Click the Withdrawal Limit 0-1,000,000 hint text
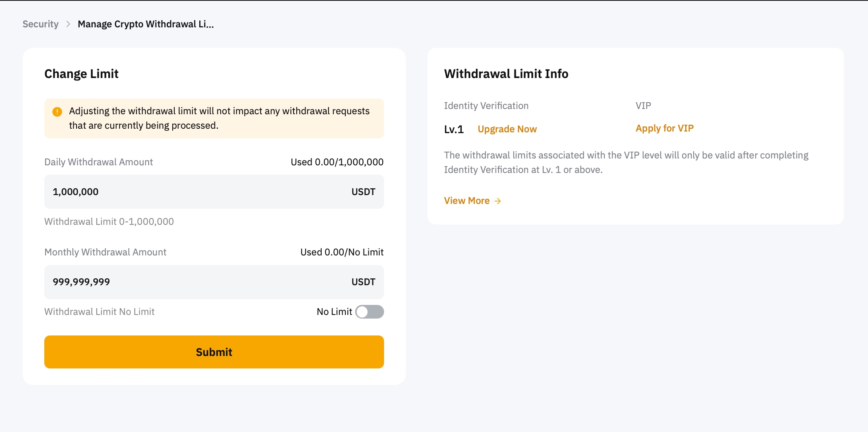 pyautogui.click(x=109, y=222)
